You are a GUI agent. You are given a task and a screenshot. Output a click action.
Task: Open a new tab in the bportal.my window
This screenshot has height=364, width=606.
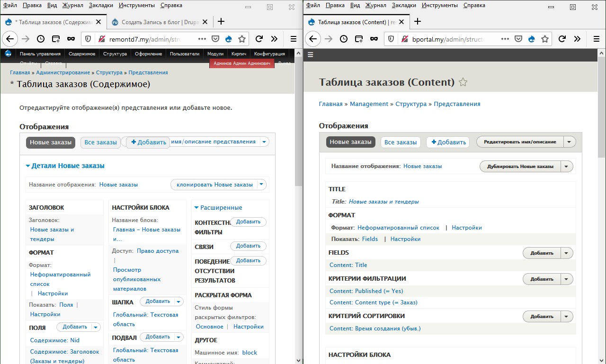click(417, 22)
